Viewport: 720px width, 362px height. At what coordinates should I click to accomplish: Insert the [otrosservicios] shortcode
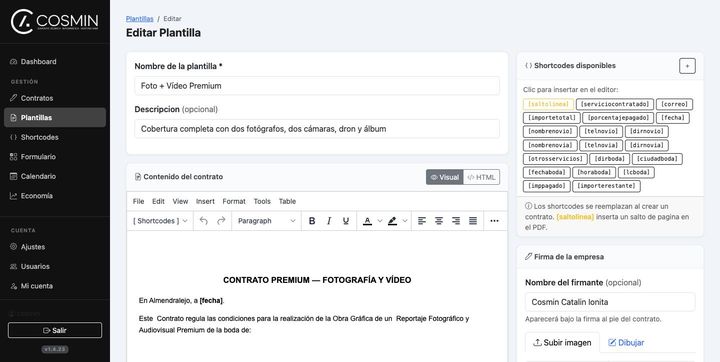(x=555, y=159)
